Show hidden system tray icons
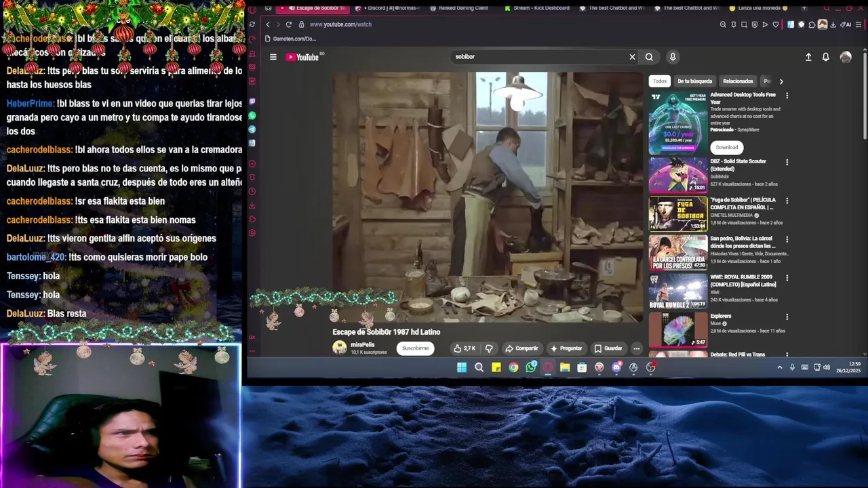Viewport: 868px width, 488px height. pos(780,367)
